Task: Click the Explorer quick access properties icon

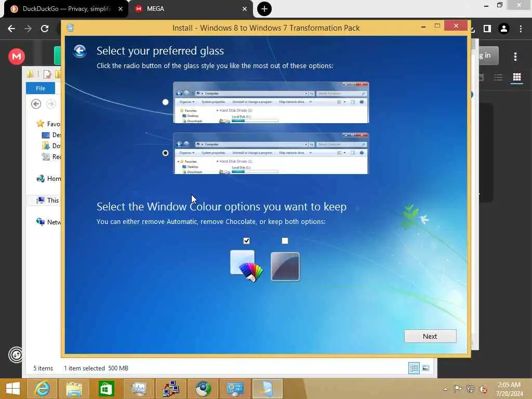Action: coord(47,74)
